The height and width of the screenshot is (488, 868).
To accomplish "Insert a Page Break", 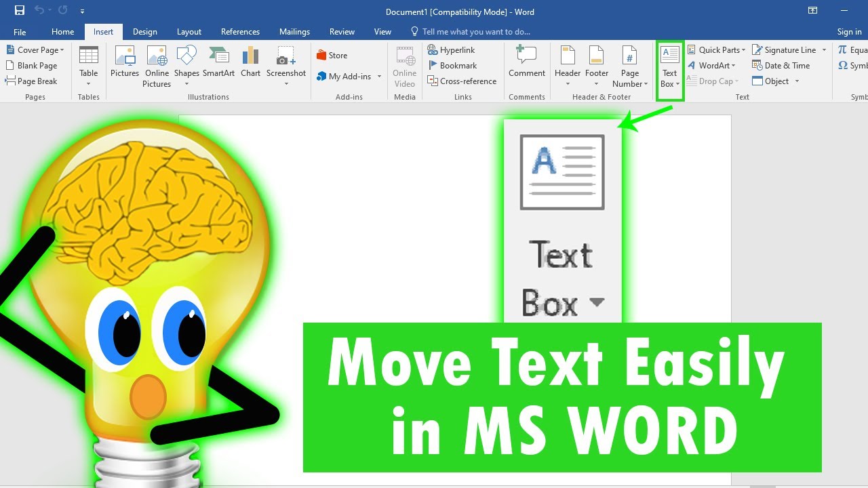I will point(32,81).
